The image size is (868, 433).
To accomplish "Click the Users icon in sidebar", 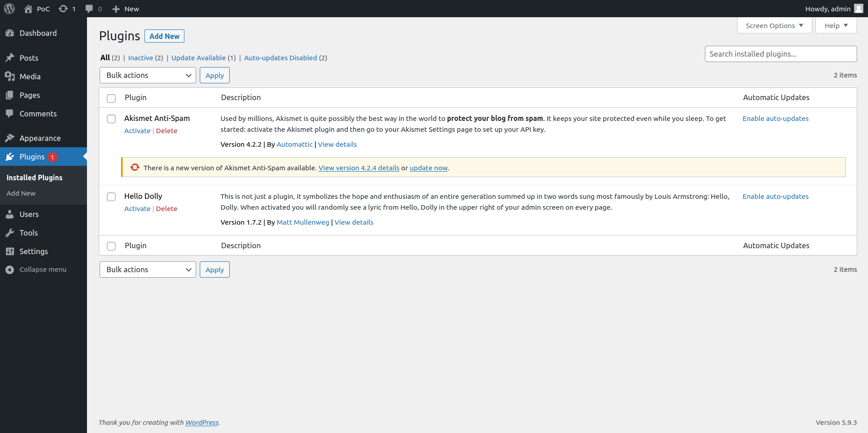I will click(10, 214).
